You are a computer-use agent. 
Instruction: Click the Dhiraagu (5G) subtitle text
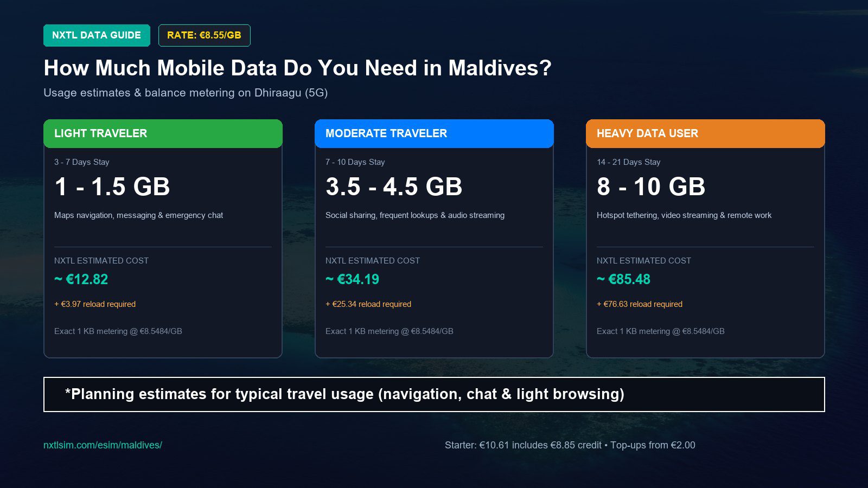(186, 93)
